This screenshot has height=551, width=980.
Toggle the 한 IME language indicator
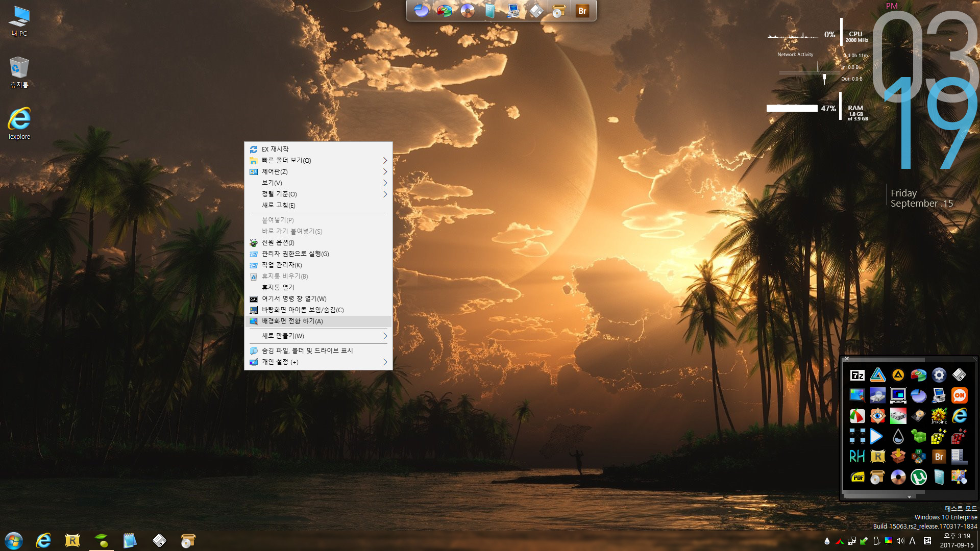(927, 541)
